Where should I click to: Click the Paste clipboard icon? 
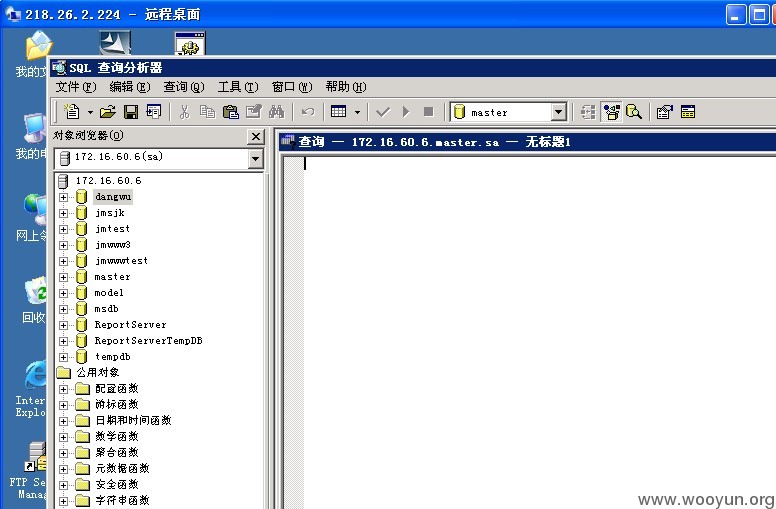pos(231,112)
